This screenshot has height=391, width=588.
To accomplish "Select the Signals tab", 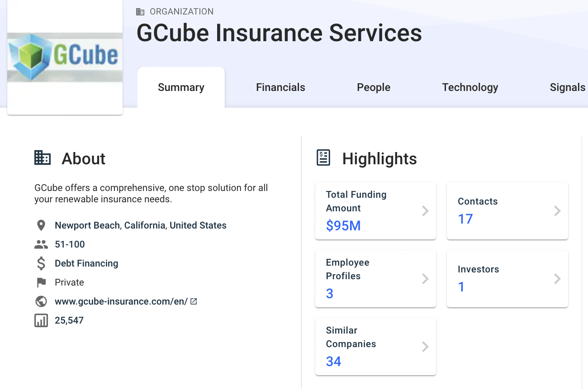I will [x=567, y=87].
